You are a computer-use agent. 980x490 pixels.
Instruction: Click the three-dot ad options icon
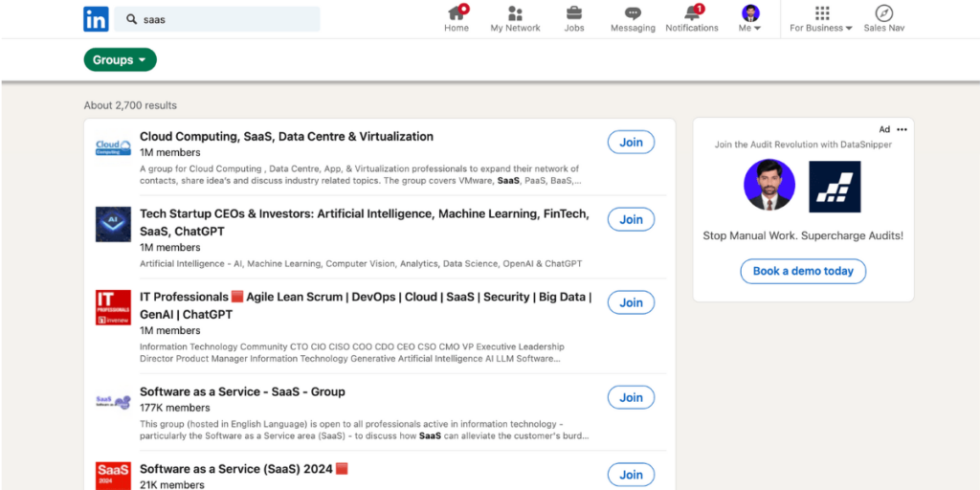[x=902, y=129]
